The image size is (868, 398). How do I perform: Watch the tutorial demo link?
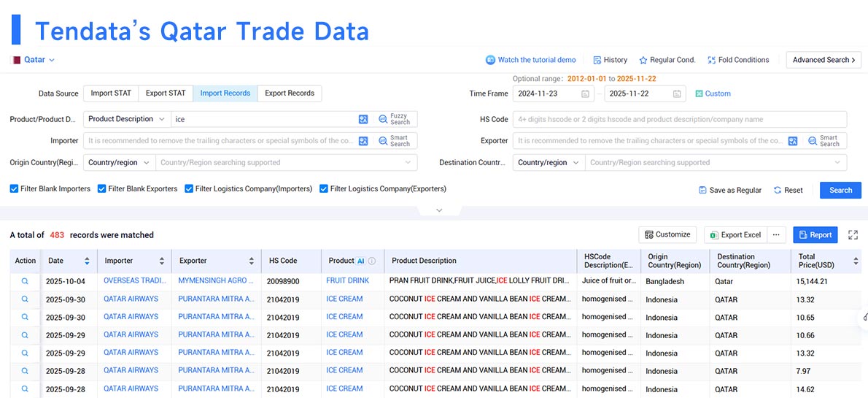point(531,60)
